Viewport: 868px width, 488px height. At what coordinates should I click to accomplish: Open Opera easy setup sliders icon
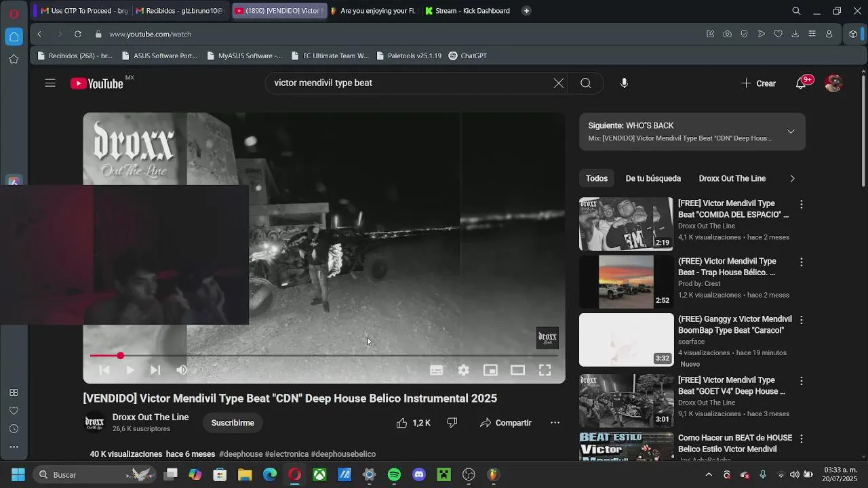(812, 34)
